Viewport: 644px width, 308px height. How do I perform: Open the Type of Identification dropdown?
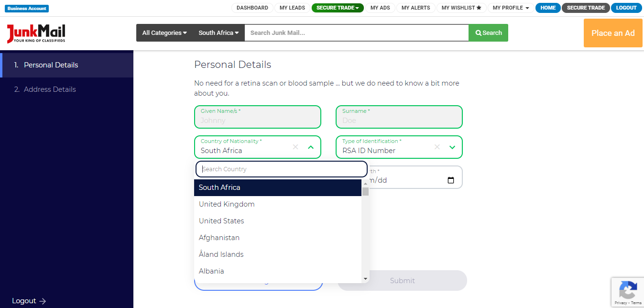pyautogui.click(x=452, y=147)
